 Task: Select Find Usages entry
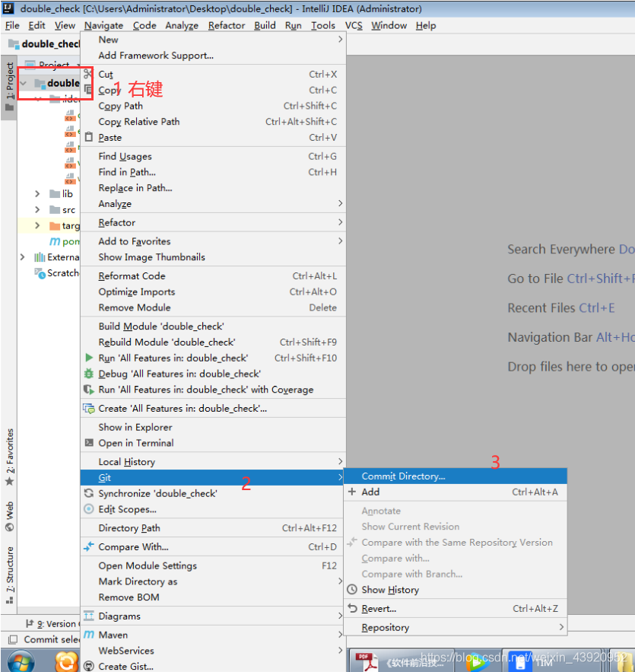[x=213, y=157]
